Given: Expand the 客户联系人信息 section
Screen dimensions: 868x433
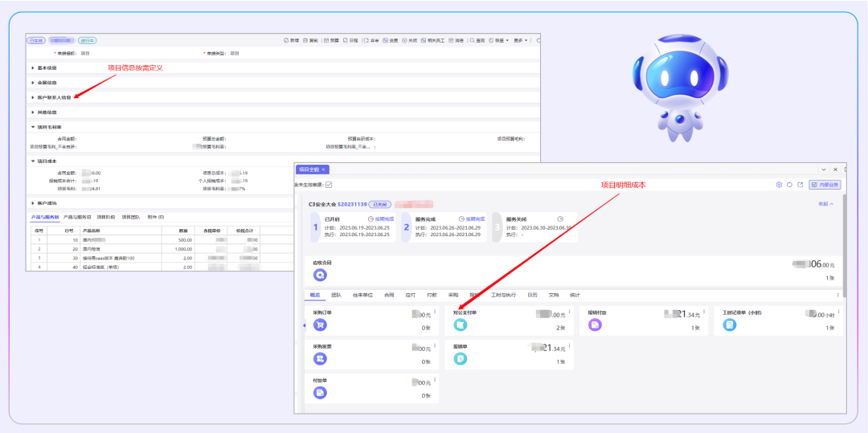Looking at the screenshot, I should click(51, 97).
